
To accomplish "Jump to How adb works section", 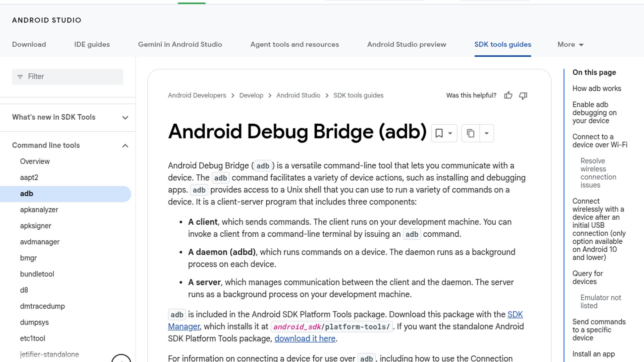I will coord(597,88).
